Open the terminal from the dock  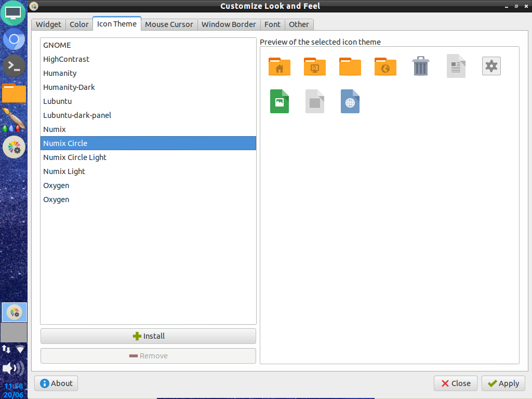click(14, 66)
